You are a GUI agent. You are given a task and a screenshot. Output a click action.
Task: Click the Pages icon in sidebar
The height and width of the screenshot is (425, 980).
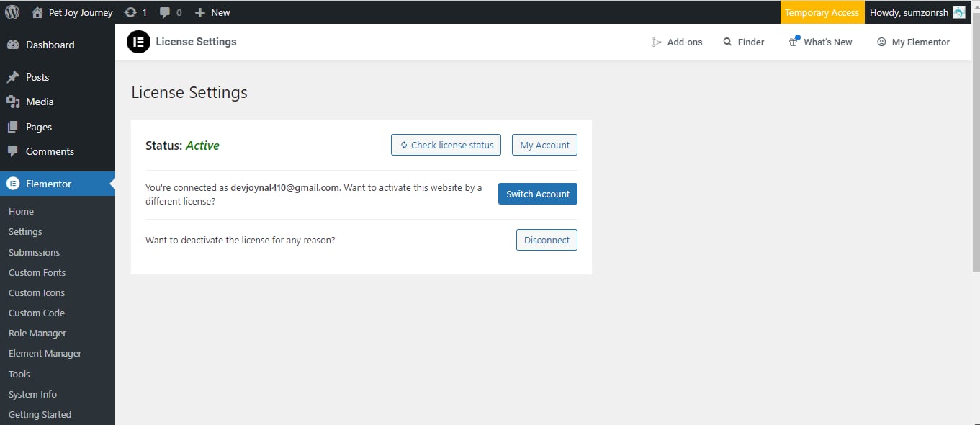pos(12,127)
